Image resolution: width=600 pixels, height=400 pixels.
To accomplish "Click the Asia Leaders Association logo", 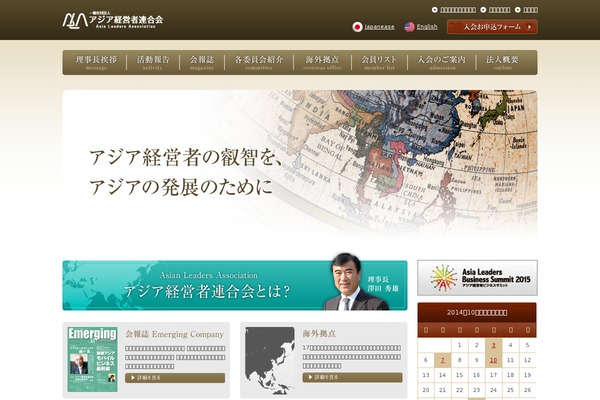I will pyautogui.click(x=113, y=20).
